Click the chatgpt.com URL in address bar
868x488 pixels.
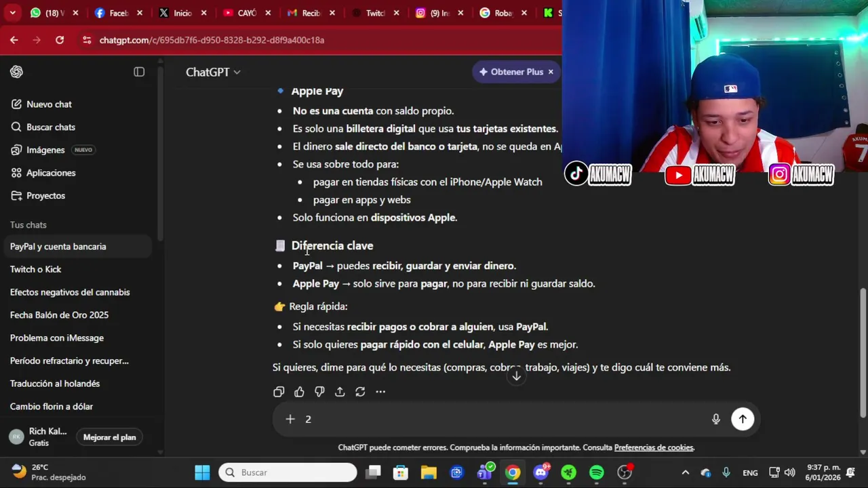tap(212, 40)
